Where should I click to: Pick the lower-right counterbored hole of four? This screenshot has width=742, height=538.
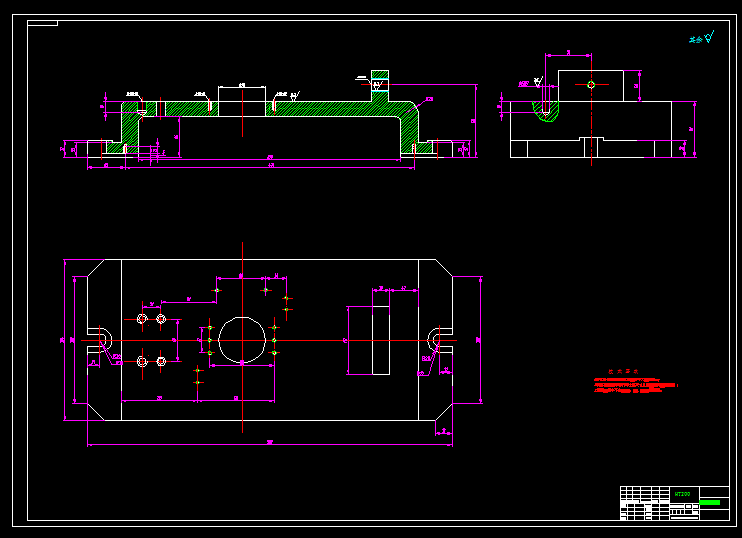pos(161,362)
